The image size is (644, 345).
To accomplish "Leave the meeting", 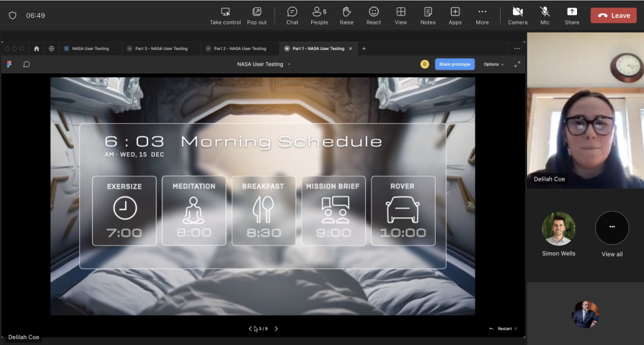I will tap(614, 15).
